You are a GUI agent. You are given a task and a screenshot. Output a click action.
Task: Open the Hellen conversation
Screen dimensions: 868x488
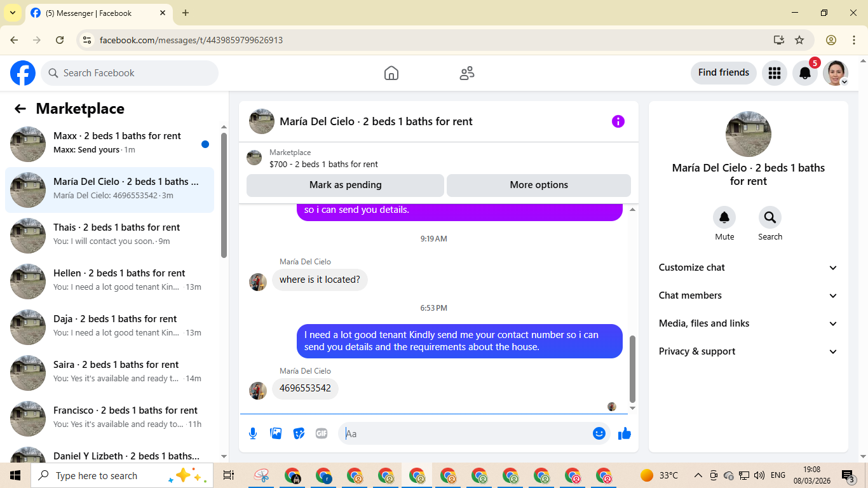click(x=109, y=281)
